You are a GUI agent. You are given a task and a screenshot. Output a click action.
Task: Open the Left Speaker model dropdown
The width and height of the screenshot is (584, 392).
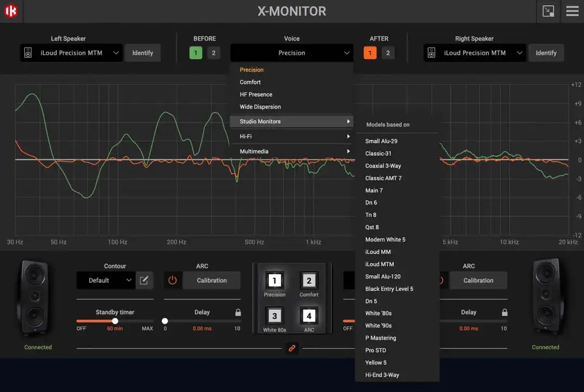pyautogui.click(x=71, y=52)
